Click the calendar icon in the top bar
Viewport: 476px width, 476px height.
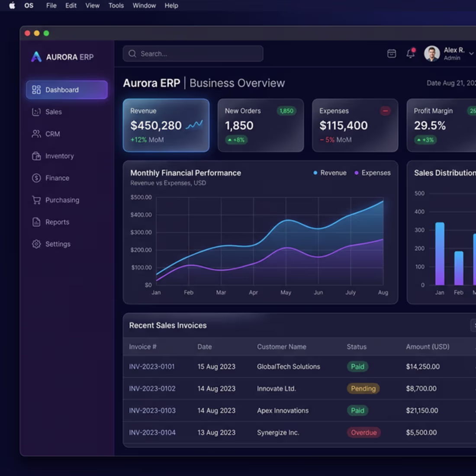[x=391, y=53]
